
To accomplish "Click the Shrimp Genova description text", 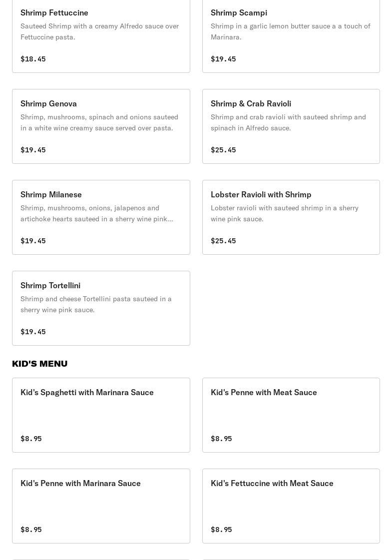I will tap(99, 122).
